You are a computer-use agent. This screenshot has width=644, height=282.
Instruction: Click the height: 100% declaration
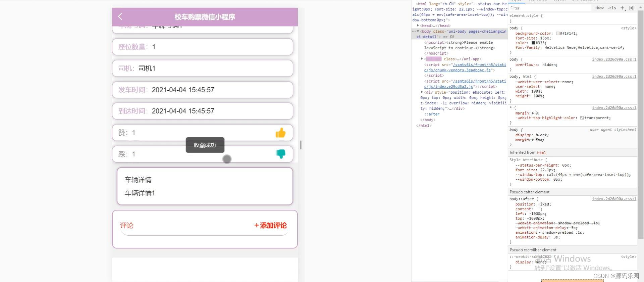point(530,96)
